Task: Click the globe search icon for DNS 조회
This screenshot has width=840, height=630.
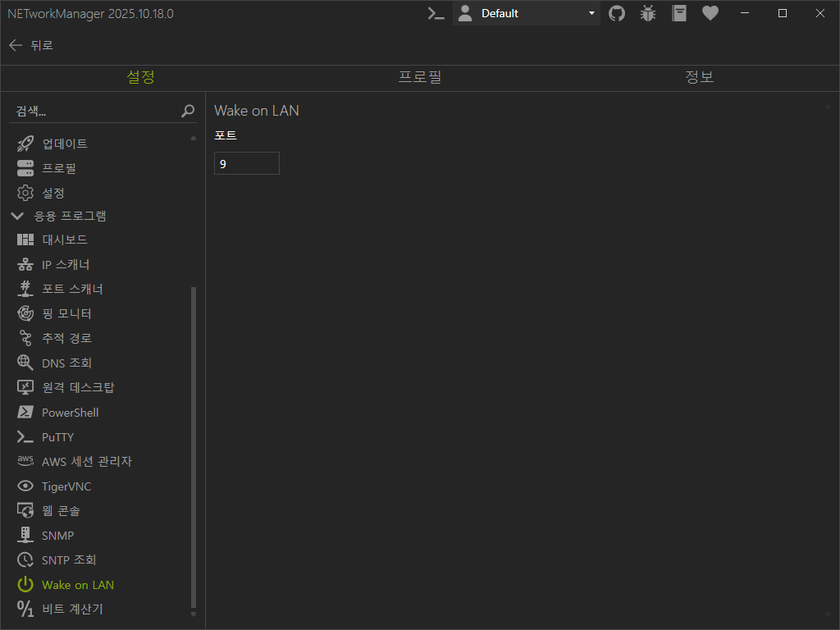Action: tap(25, 363)
